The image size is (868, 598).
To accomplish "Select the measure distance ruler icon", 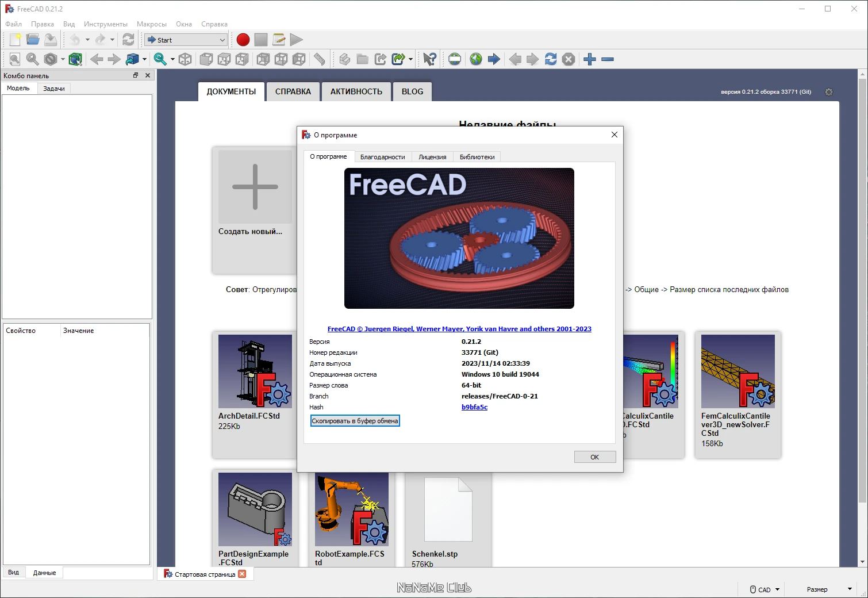I will coord(320,59).
